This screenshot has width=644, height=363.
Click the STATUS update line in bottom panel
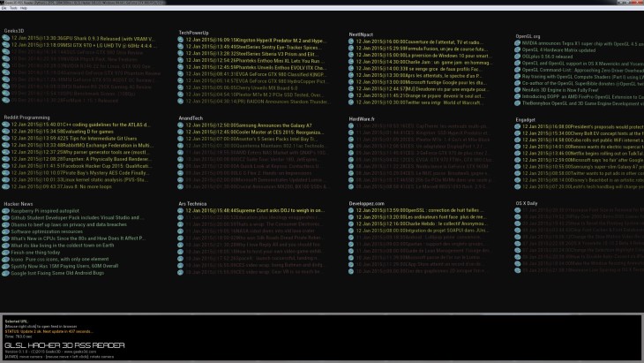click(49, 331)
